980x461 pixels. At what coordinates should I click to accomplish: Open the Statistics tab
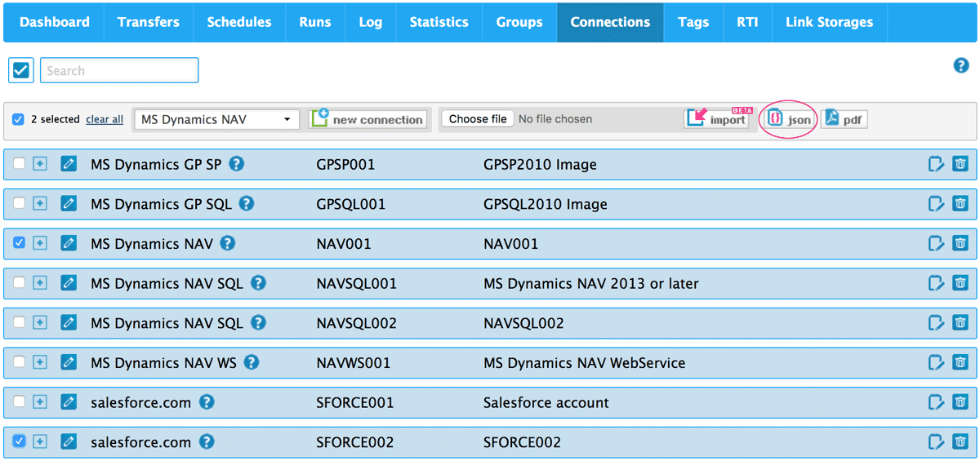[439, 22]
